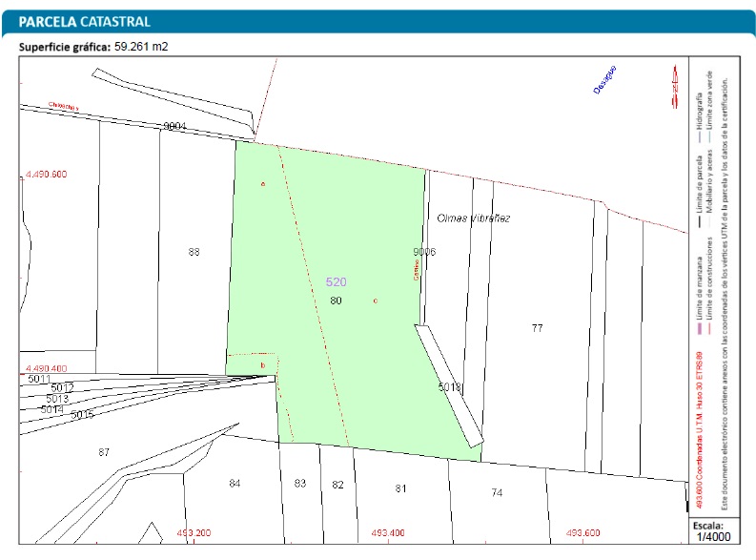Click the red subparcel marker 'b'
Screen dimensions: 756x560
[x=262, y=364]
